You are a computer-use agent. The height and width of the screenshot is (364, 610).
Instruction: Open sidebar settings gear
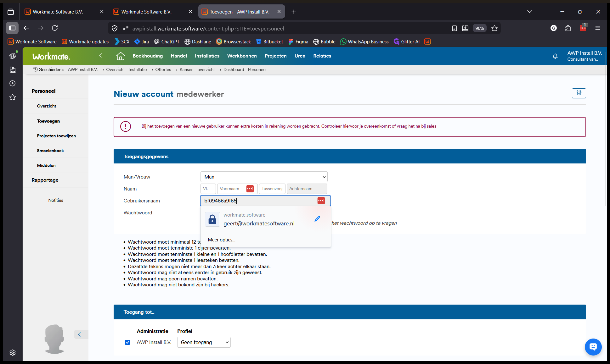[13, 353]
